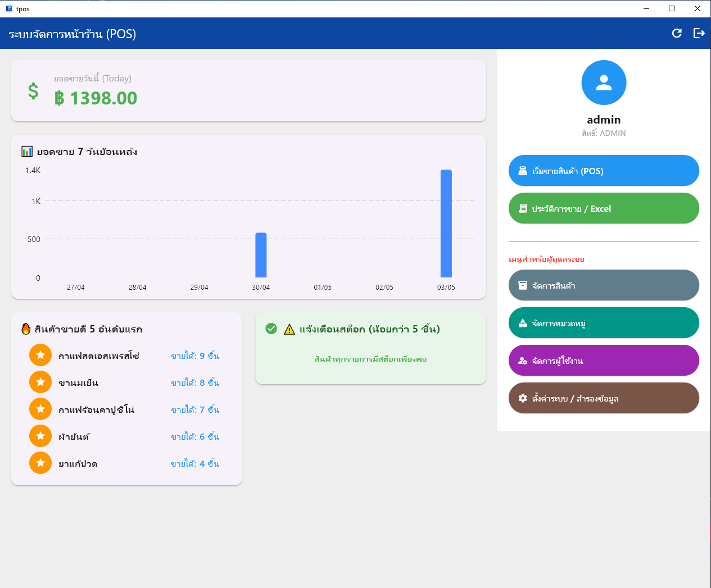Click the green checkmark icon in stock alert
The width and height of the screenshot is (711, 588).
tap(271, 329)
